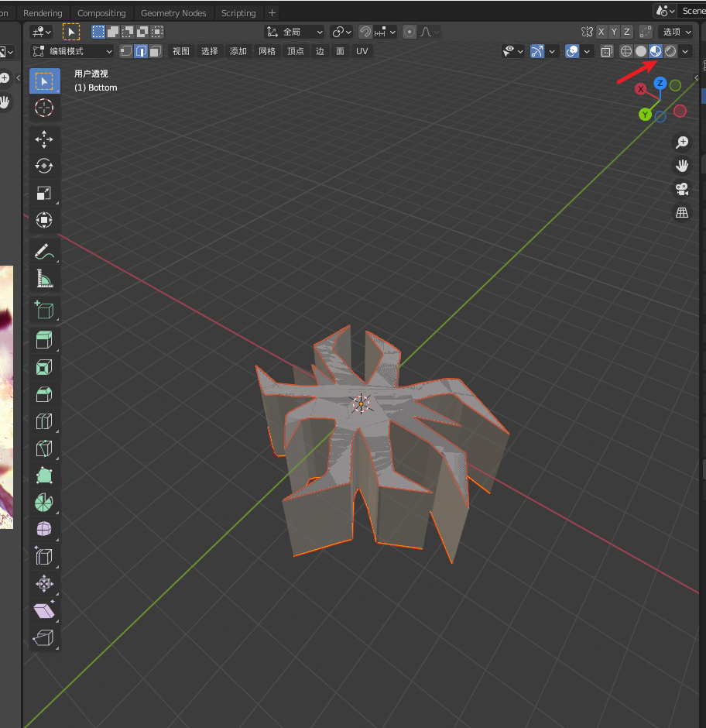The height and width of the screenshot is (728, 706).
Task: Switch to vertex select mode
Action: click(125, 51)
